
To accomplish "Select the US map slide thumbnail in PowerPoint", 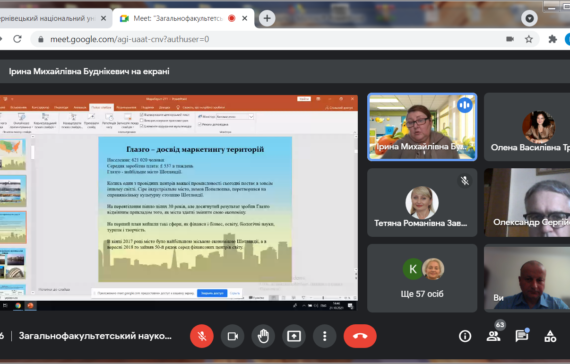I will [x=13, y=154].
